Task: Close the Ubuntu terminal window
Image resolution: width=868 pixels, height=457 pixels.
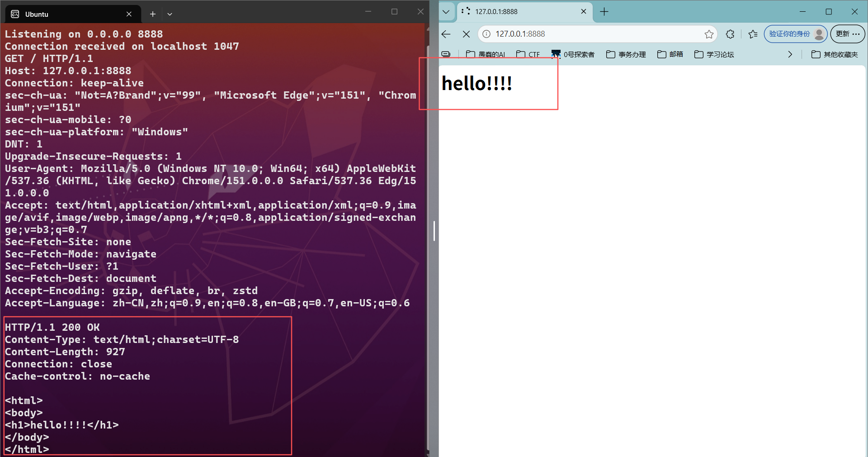Action: (x=420, y=12)
